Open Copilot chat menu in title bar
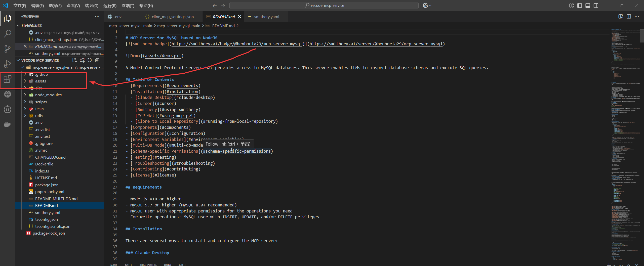This screenshot has height=266, width=644. (427, 6)
